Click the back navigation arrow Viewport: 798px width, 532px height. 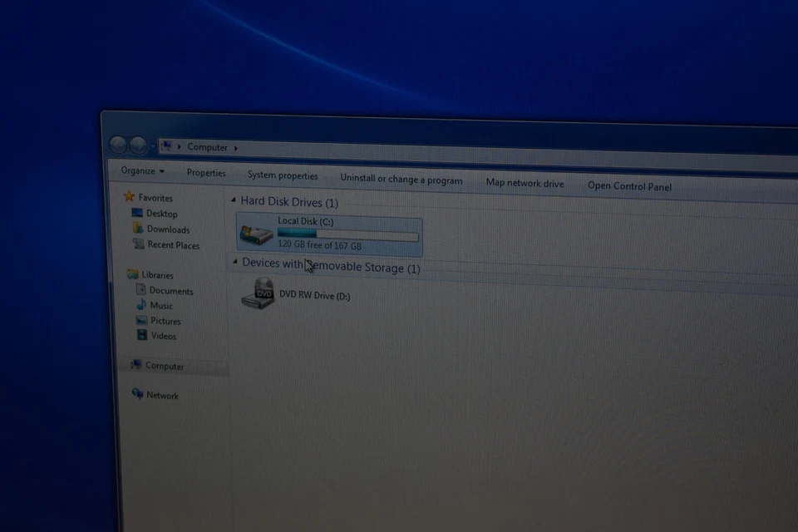point(121,145)
